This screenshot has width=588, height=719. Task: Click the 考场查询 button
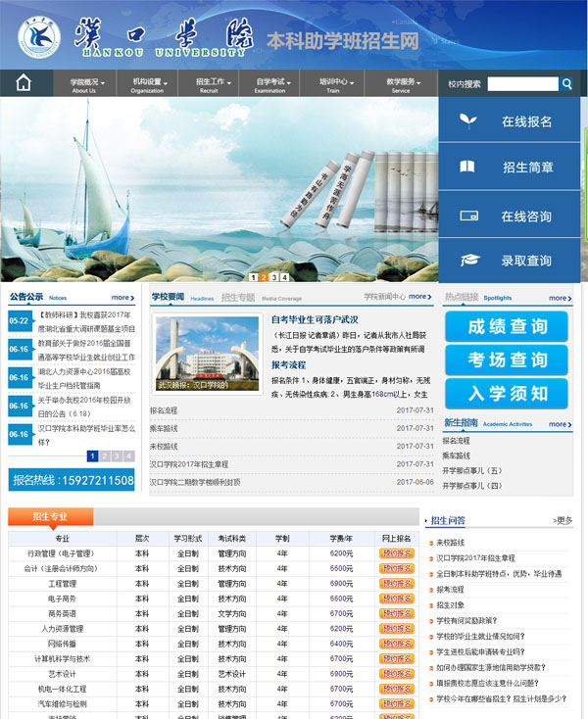[x=507, y=359]
